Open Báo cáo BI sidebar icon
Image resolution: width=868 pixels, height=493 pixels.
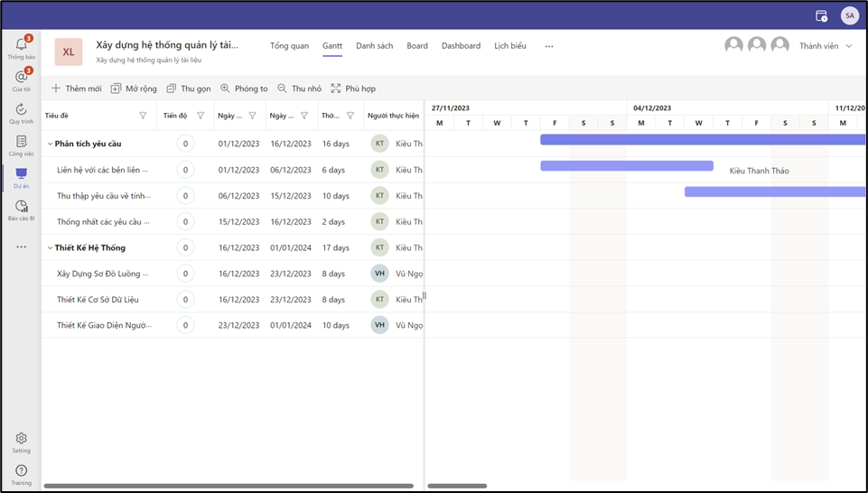21,209
